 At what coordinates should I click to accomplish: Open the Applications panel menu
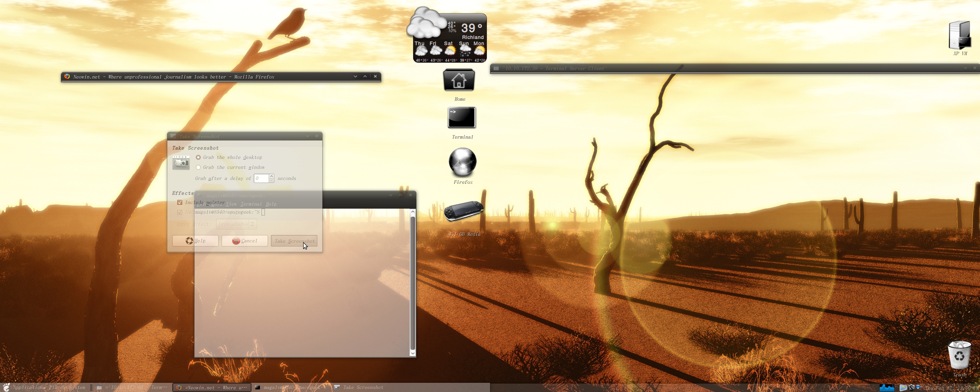point(29,387)
